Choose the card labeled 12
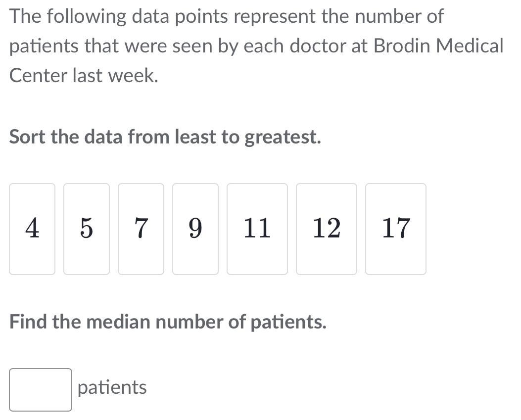 point(327,229)
